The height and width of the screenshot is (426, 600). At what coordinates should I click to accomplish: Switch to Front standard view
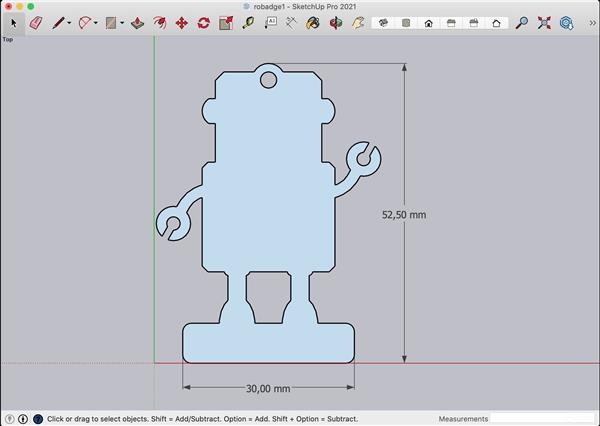tap(429, 22)
